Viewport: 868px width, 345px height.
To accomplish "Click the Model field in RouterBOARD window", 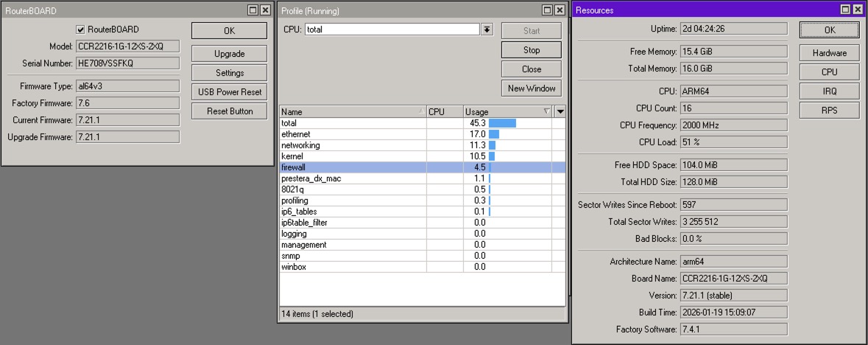I will coord(127,46).
